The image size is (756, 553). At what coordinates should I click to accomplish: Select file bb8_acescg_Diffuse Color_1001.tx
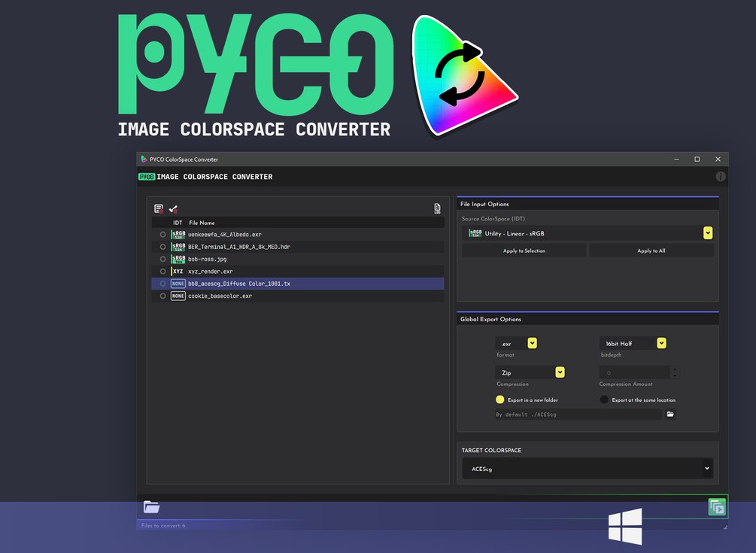239,284
